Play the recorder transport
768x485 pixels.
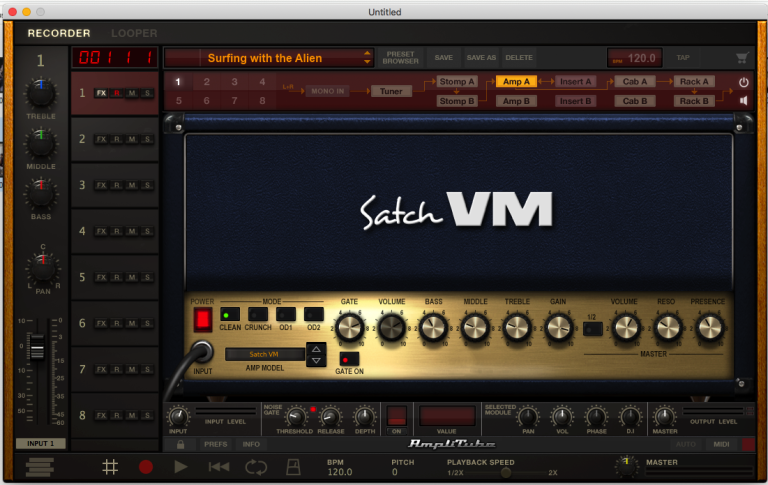(181, 467)
